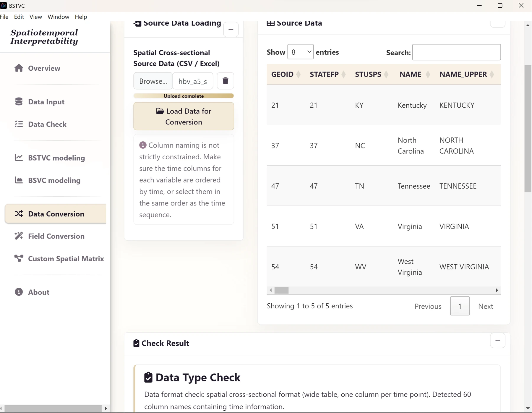
Task: Click the Data Input database icon
Action: tap(19, 102)
